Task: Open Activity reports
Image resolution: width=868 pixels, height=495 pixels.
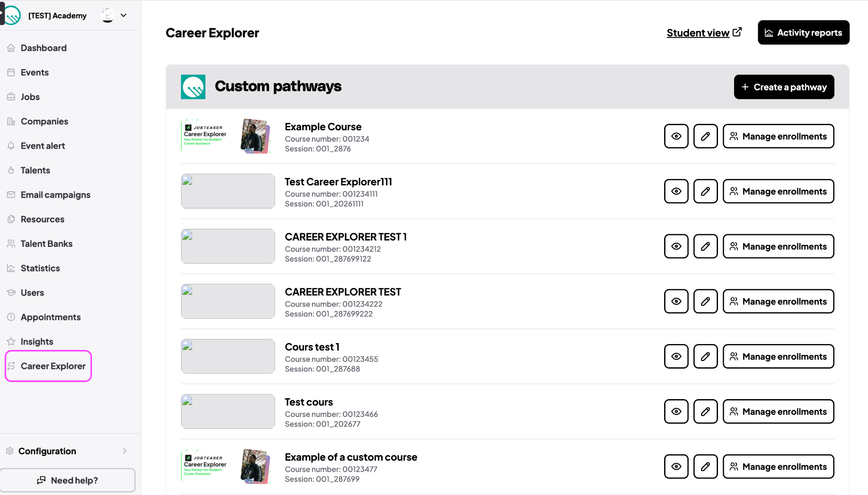Action: (x=804, y=33)
